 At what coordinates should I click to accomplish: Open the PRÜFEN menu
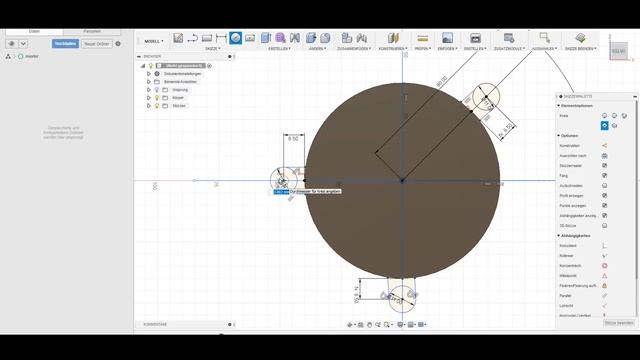423,49
